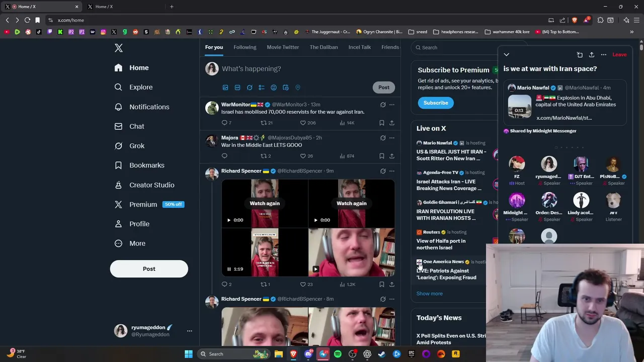Open the Explore page
This screenshot has height=362, width=644.
[x=133, y=87]
